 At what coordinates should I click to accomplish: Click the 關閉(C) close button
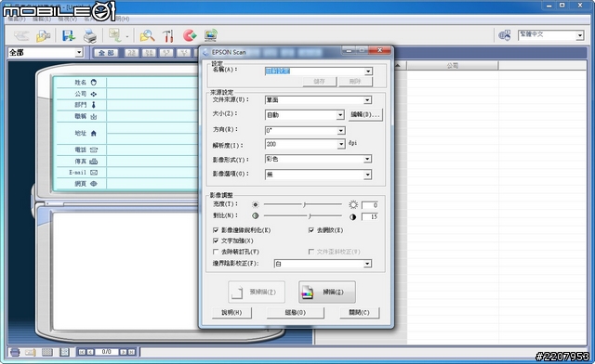360,312
